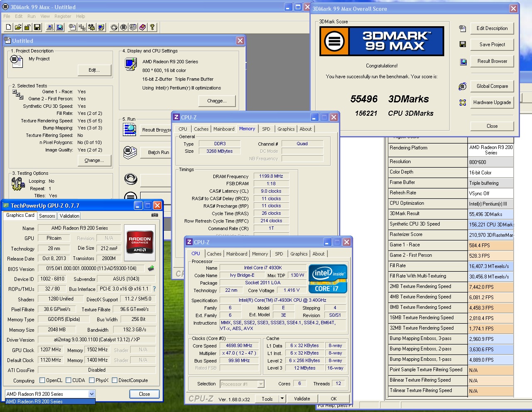Click the Result Browser icon in score window
The height and width of the screenshot is (412, 532).
463,62
